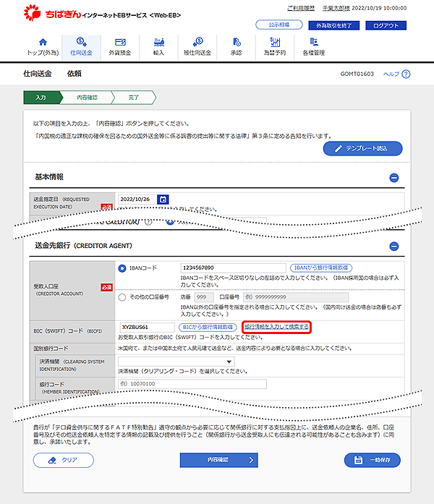Click the テンプレート読込 button
The image size is (434, 504).
tap(362, 148)
